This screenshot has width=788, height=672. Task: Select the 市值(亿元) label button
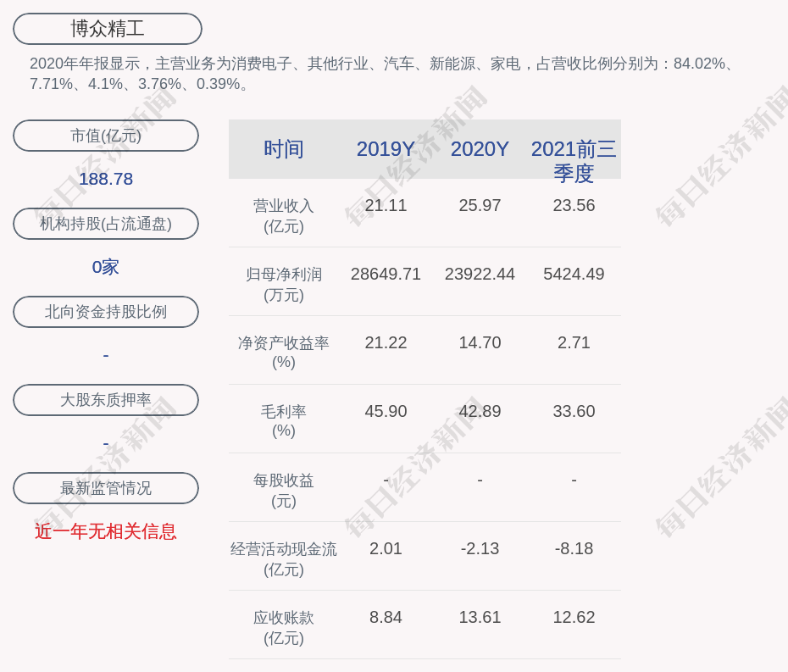point(106,136)
